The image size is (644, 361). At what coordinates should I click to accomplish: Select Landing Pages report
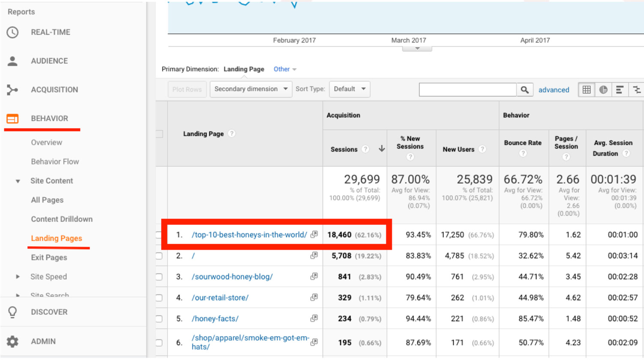tap(57, 239)
